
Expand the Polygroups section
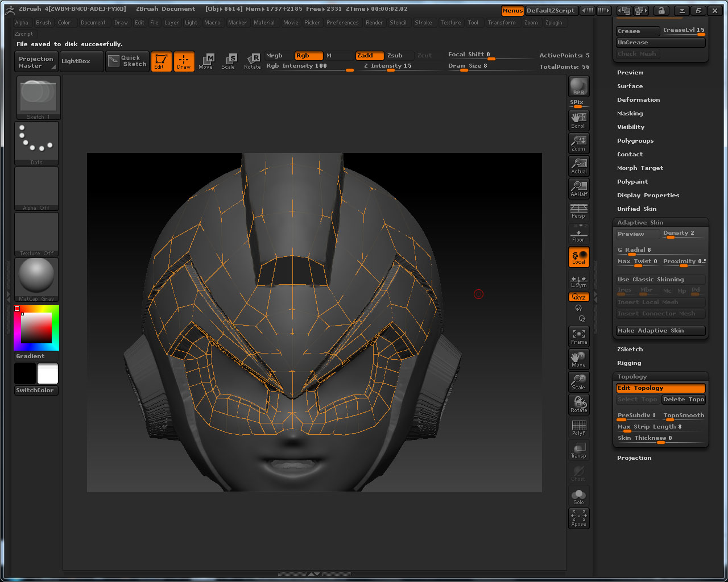click(635, 141)
